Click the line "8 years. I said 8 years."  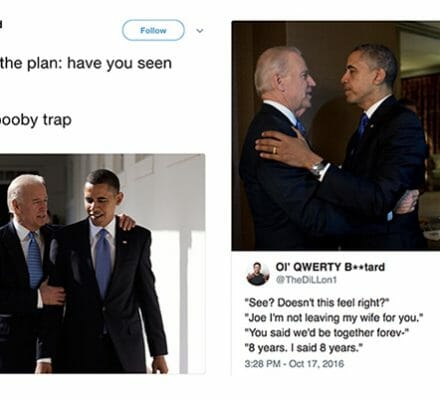(303, 348)
